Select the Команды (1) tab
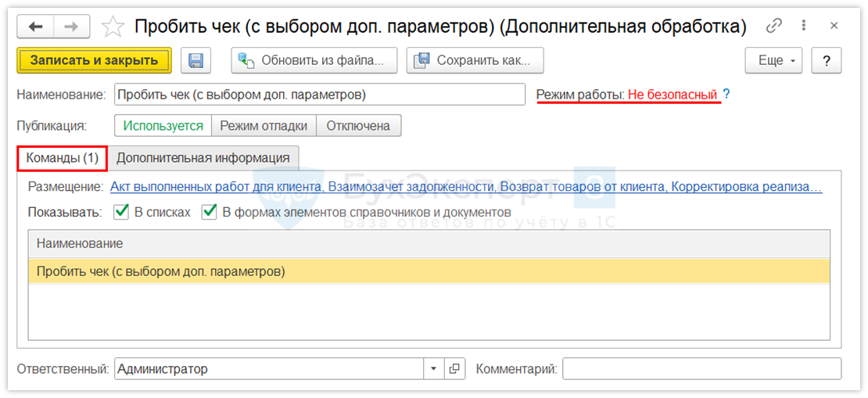Image resolution: width=868 pixels, height=398 pixels. [62, 157]
